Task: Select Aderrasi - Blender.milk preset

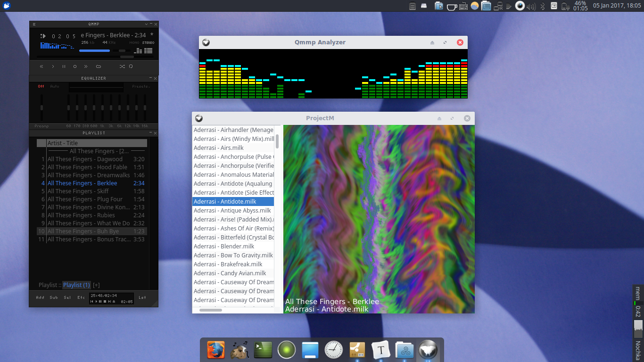Action: pos(224,246)
